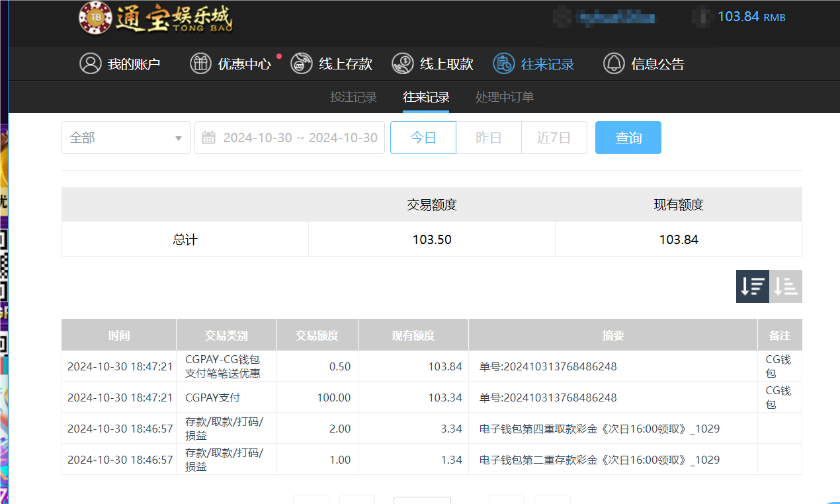Click the calendar icon in the date field
Viewport: 840px width, 504px height.
pos(208,138)
